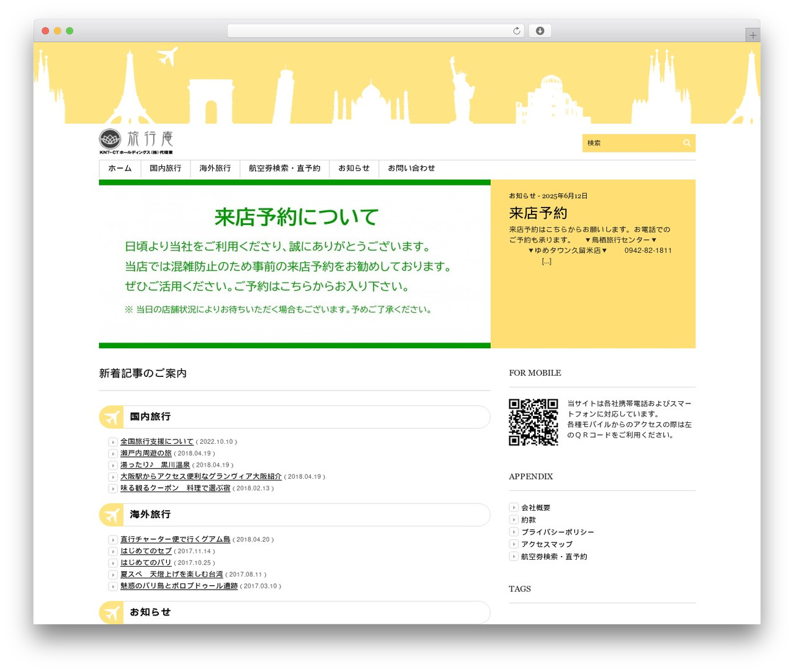
Task: Click the arrow bullet next to 会社概要
Action: click(x=514, y=508)
